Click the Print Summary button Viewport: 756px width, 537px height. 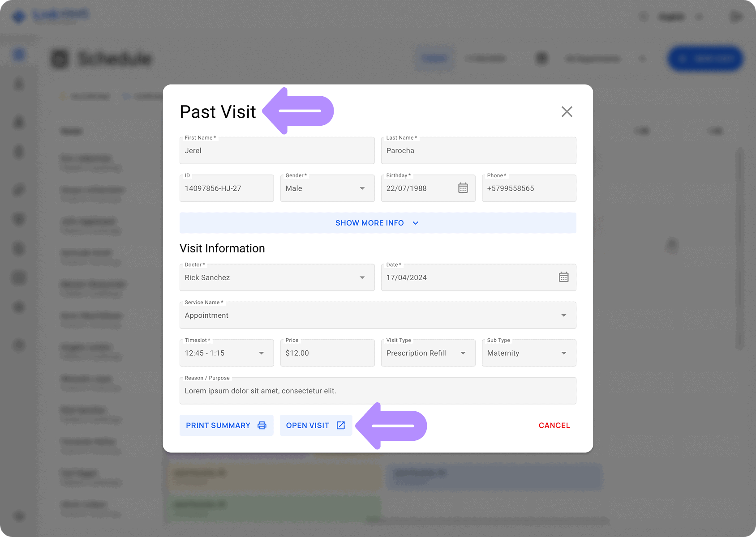coord(226,426)
